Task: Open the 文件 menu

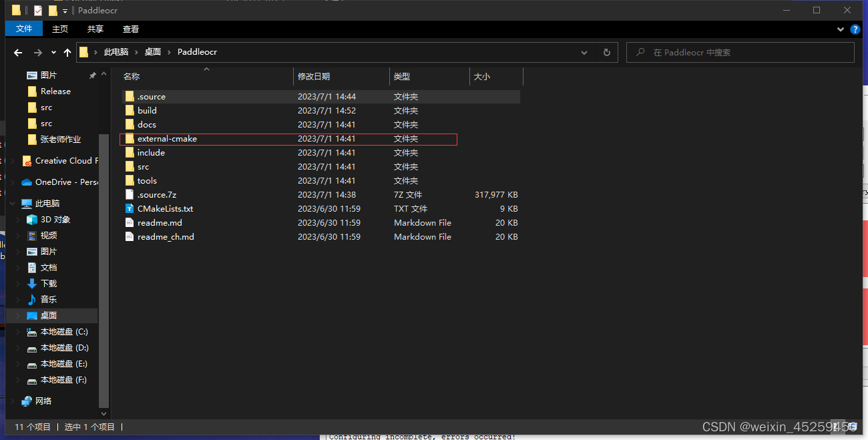Action: 23,29
